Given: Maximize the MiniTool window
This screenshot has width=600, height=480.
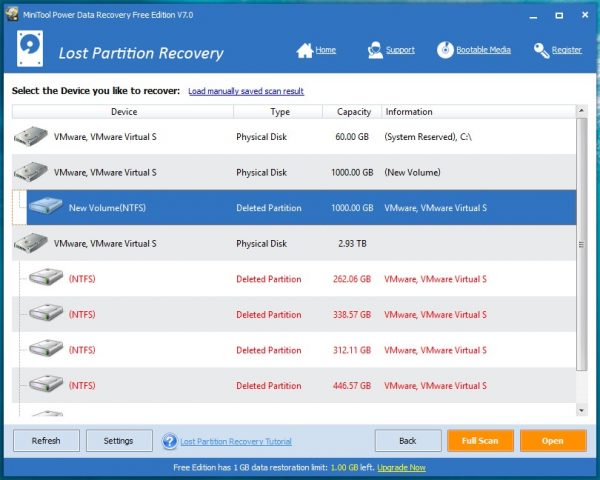Looking at the screenshot, I should click(559, 15).
